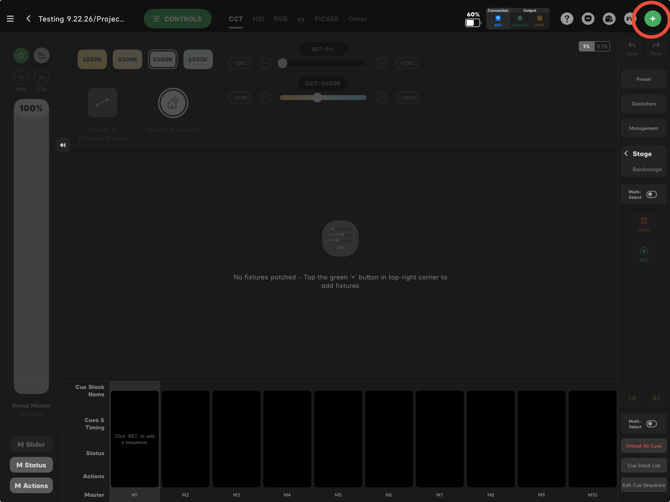Image resolution: width=670 pixels, height=502 pixels.
Task: Switch the step increment to 0.1%
Action: point(602,47)
